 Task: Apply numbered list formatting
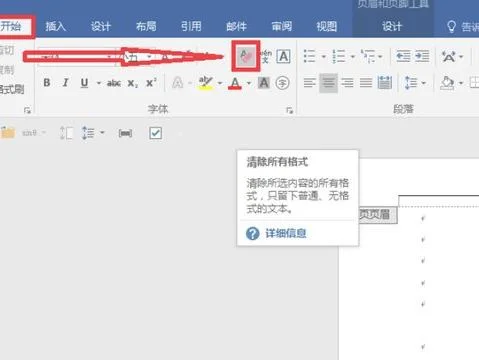click(339, 56)
